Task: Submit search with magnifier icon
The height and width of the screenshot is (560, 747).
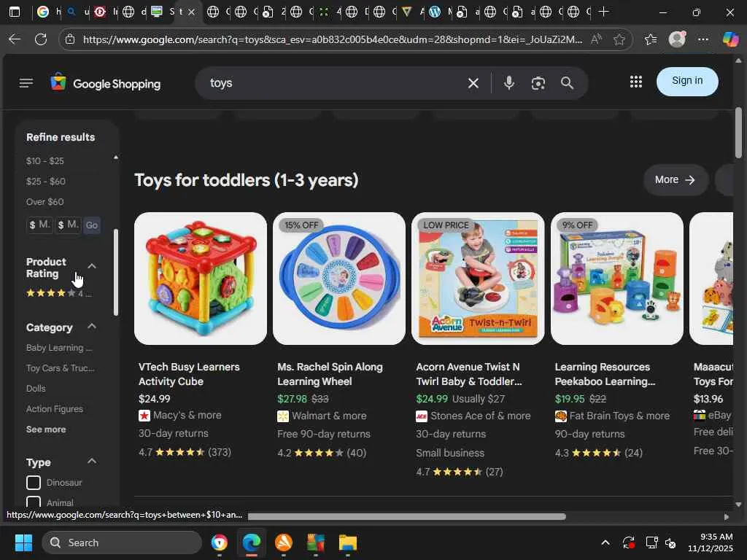Action: 567,83
